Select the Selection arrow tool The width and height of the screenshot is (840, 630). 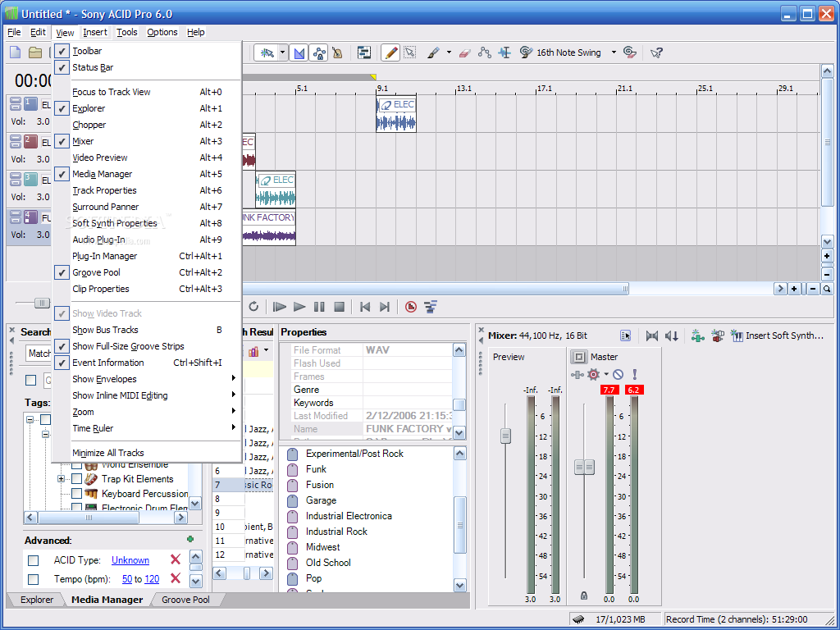coord(410,52)
